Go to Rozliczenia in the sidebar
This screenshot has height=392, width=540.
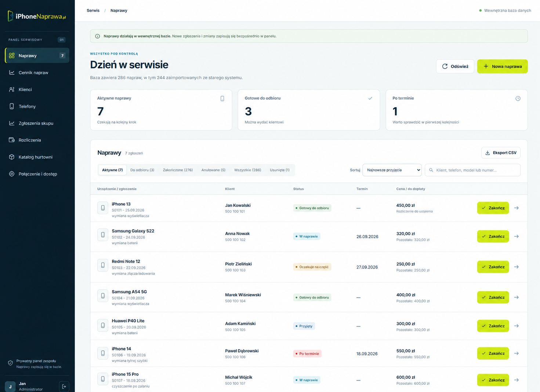[x=37, y=140]
